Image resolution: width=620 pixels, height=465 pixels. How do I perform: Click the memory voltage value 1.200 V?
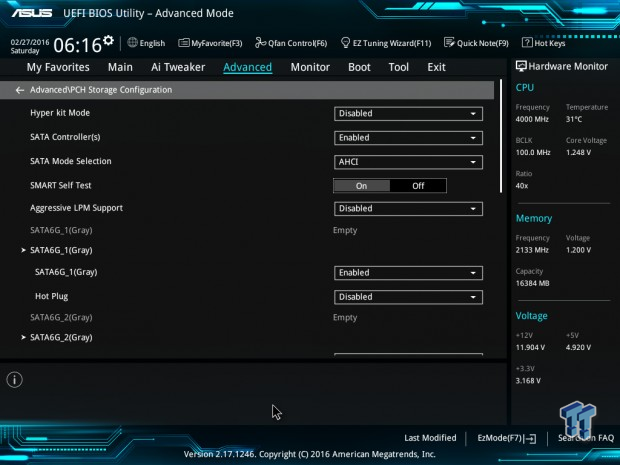point(578,250)
